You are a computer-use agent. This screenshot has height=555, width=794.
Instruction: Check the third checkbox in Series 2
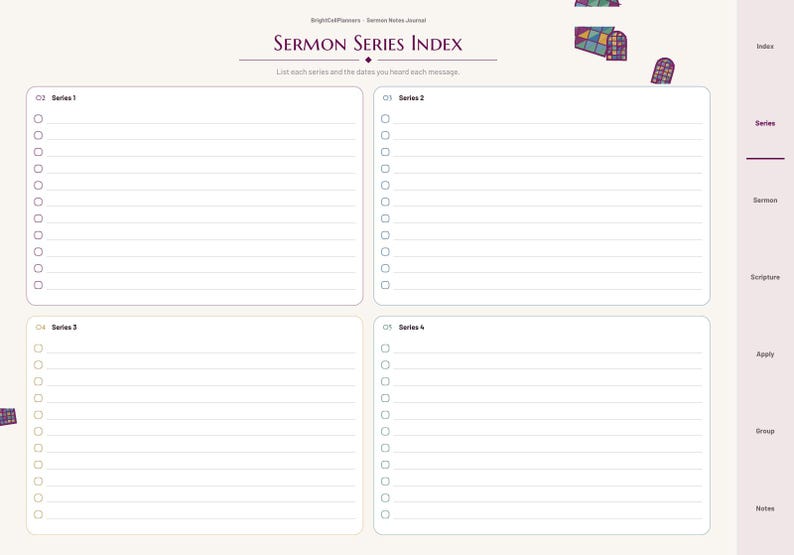coord(385,152)
